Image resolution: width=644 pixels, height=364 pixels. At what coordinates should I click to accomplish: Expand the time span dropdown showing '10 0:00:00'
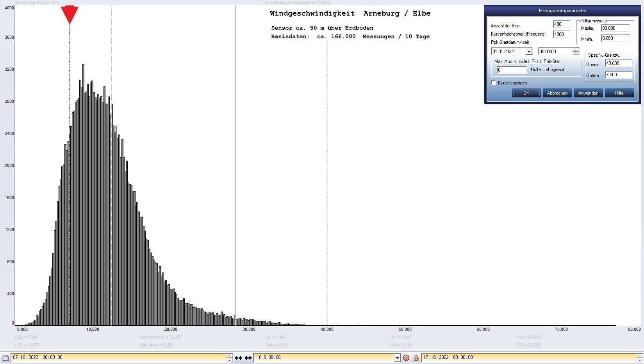click(x=397, y=358)
